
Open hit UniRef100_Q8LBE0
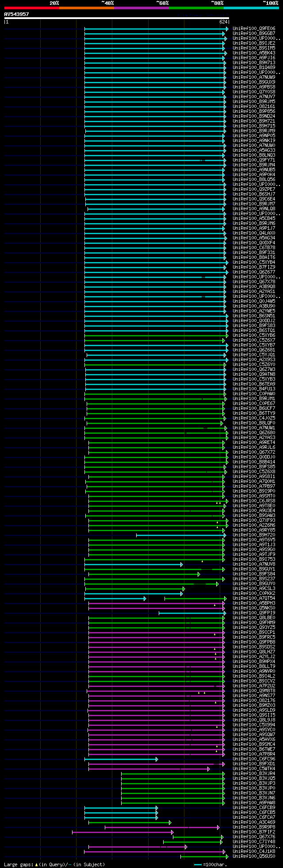254,618
